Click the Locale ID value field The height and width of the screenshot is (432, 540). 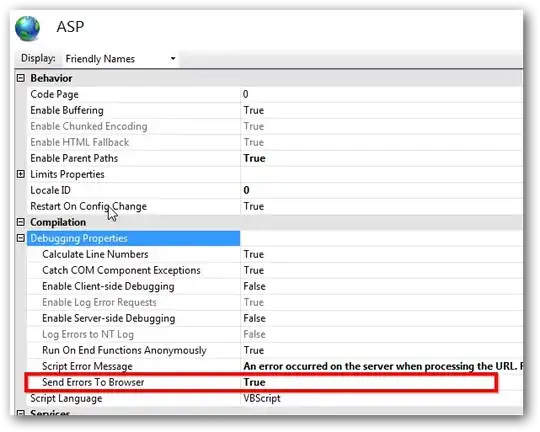(381, 190)
